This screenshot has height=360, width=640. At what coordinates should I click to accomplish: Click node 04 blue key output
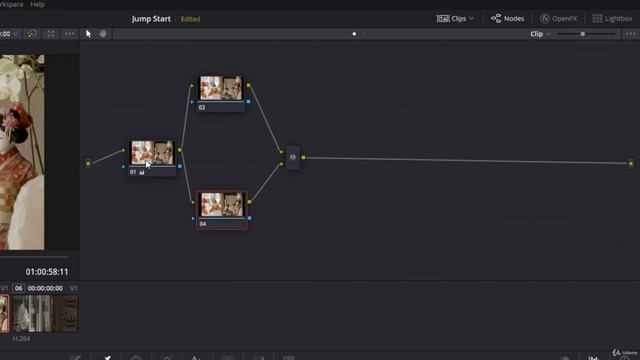[x=249, y=218]
